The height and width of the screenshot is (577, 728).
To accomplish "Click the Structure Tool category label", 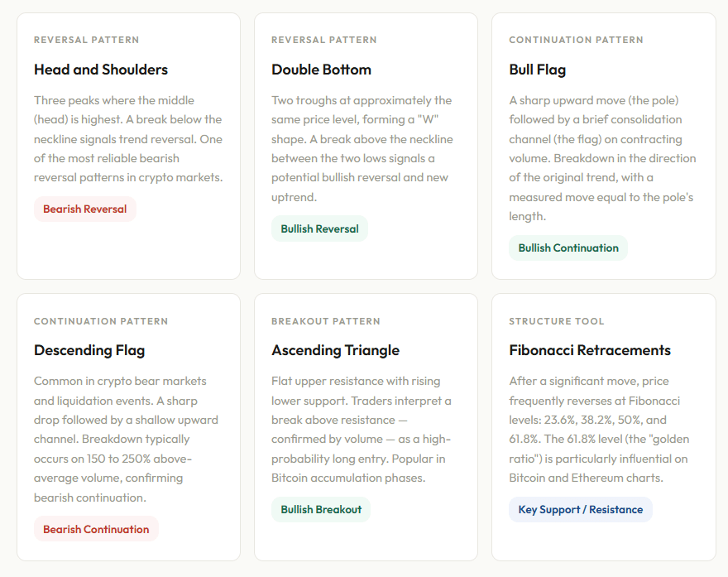I will point(556,321).
